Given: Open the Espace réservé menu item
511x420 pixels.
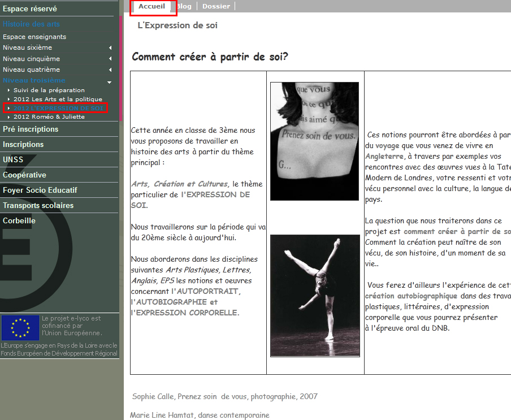Looking at the screenshot, I should click(x=30, y=9).
